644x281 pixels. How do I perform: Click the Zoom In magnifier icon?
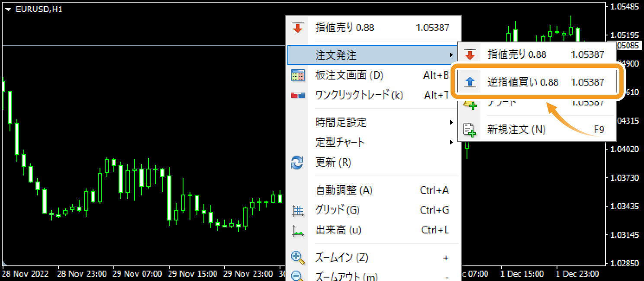(297, 258)
